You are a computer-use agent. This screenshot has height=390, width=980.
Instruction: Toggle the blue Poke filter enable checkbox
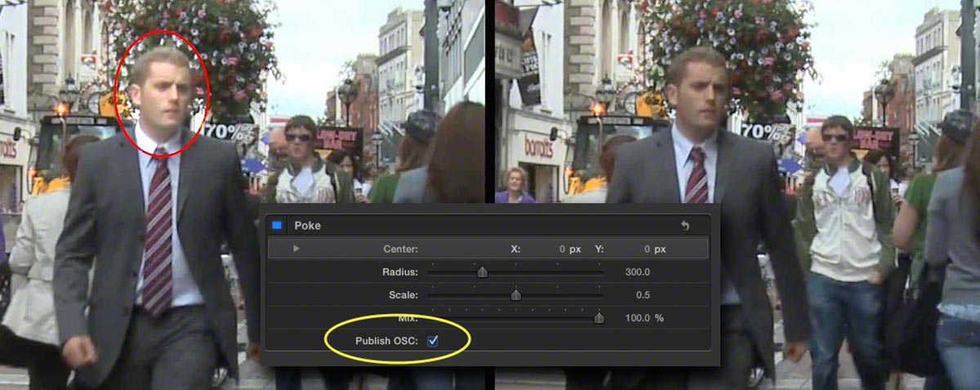[x=277, y=225]
